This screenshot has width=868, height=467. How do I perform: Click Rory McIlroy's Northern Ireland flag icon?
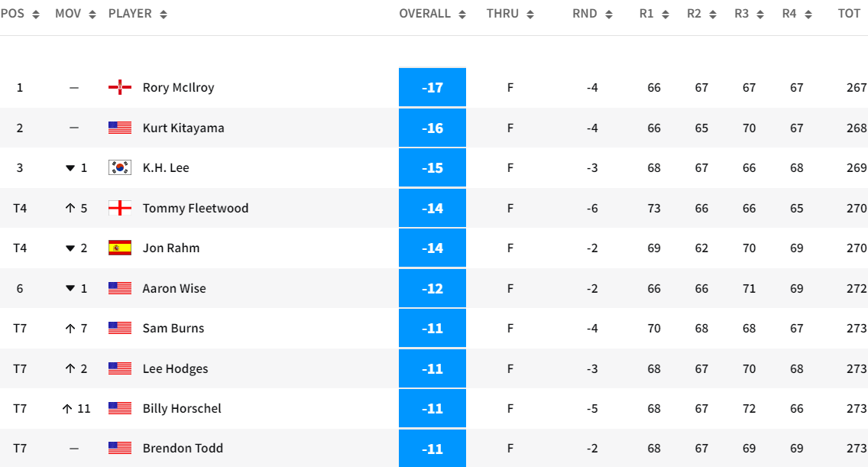(x=120, y=88)
